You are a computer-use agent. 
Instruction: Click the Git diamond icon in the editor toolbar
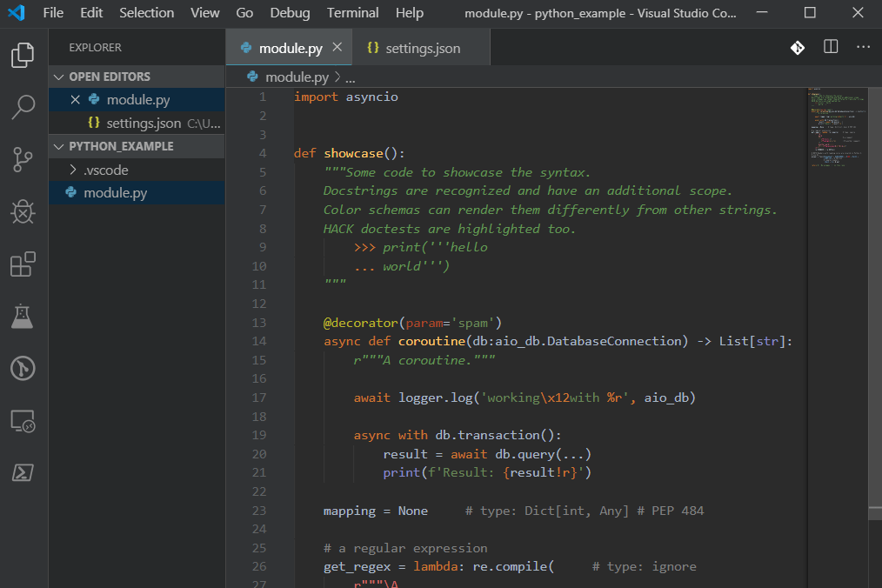[798, 48]
